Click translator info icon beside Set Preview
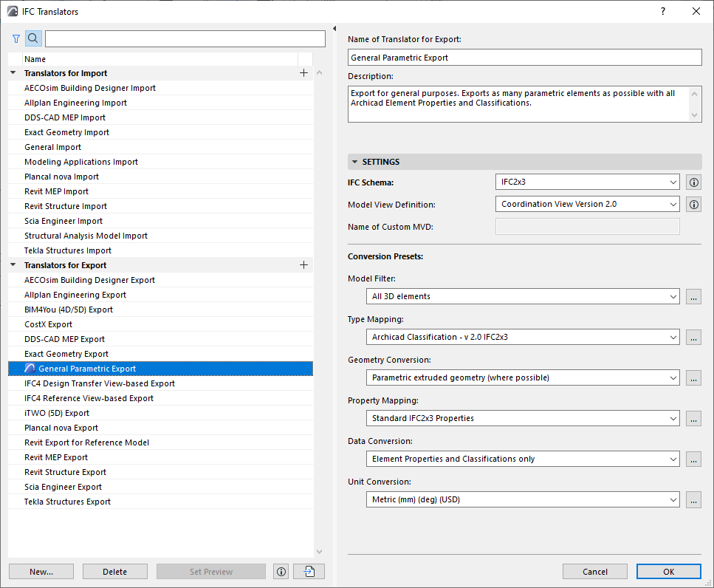Viewport: 714px width, 588px height. click(x=281, y=572)
